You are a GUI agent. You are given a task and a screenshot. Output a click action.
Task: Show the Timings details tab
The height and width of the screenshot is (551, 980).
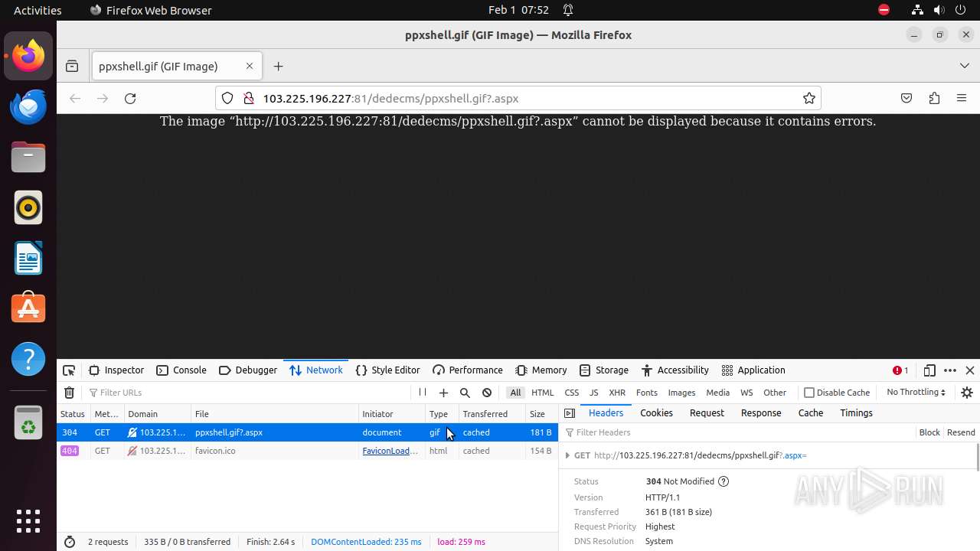click(x=856, y=413)
